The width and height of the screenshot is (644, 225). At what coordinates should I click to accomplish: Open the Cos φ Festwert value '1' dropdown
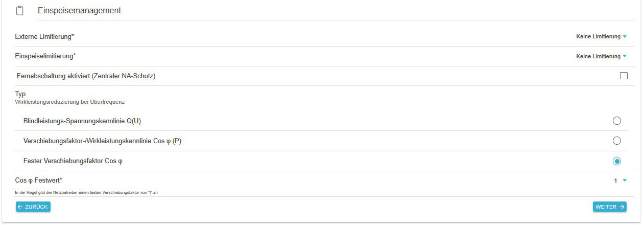616,181
